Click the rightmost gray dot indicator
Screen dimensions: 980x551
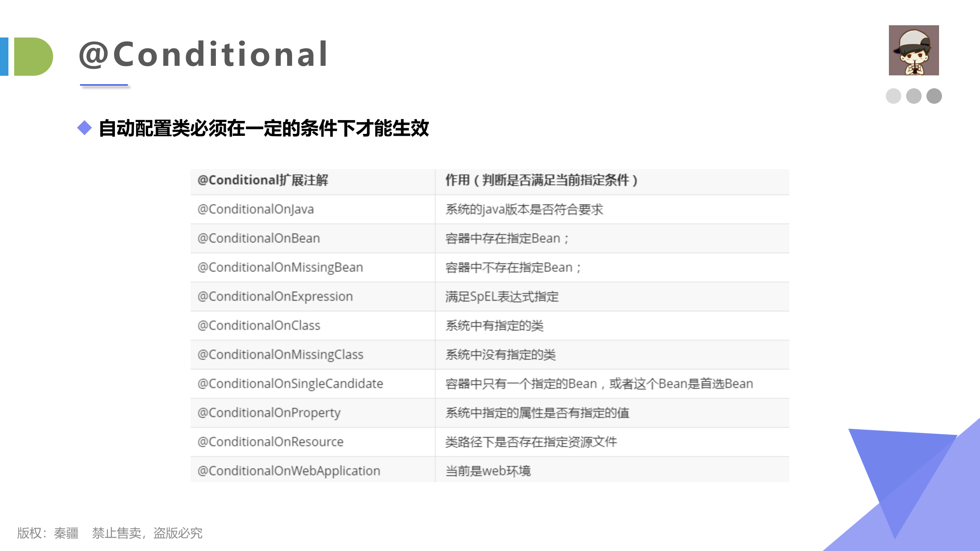pyautogui.click(x=934, y=97)
